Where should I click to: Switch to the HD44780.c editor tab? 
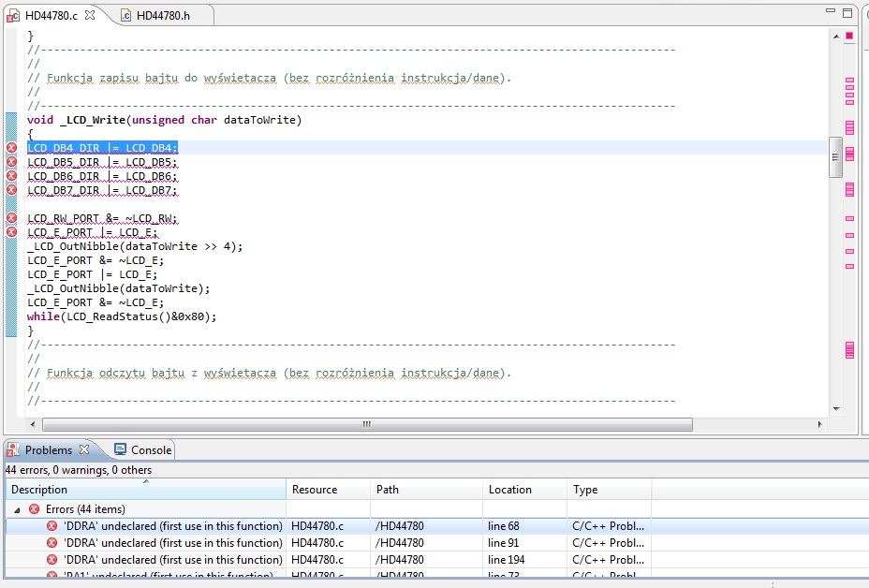point(51,16)
